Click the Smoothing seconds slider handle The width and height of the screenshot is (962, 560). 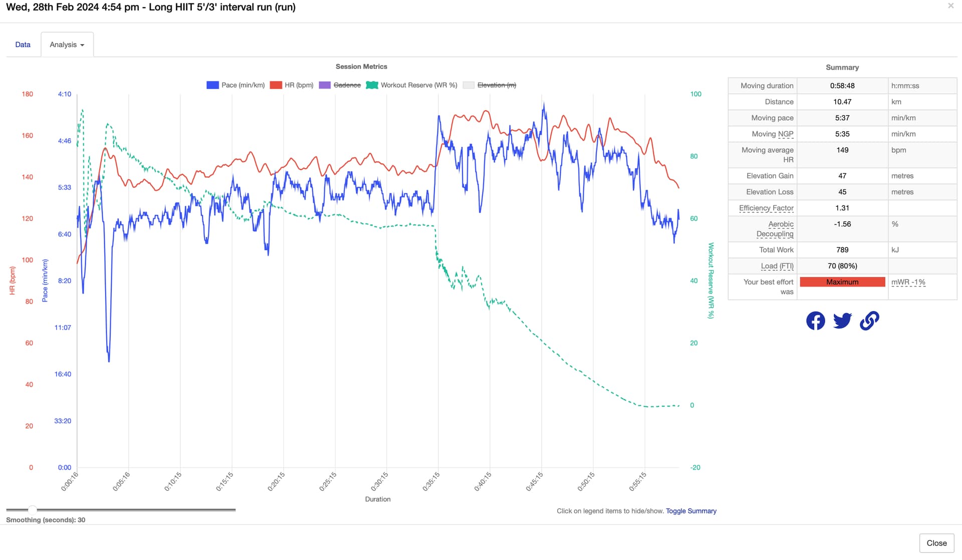point(33,510)
